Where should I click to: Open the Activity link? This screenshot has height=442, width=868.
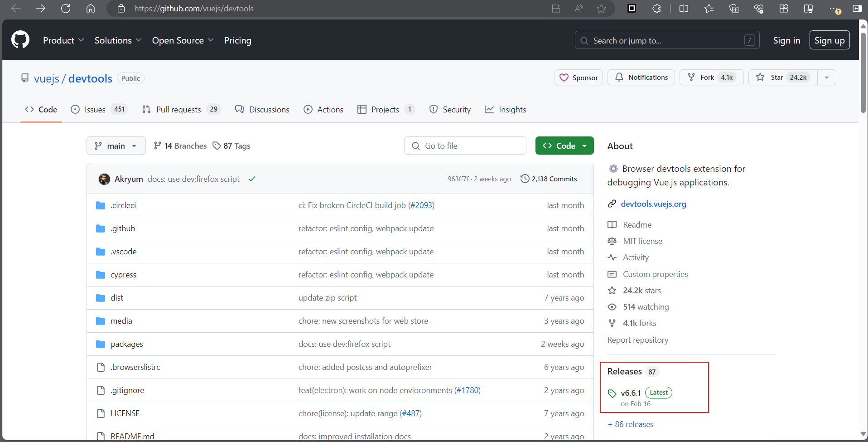[636, 257]
